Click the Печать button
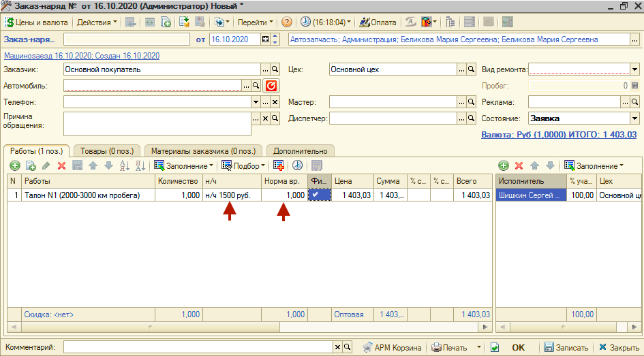 tap(449, 347)
